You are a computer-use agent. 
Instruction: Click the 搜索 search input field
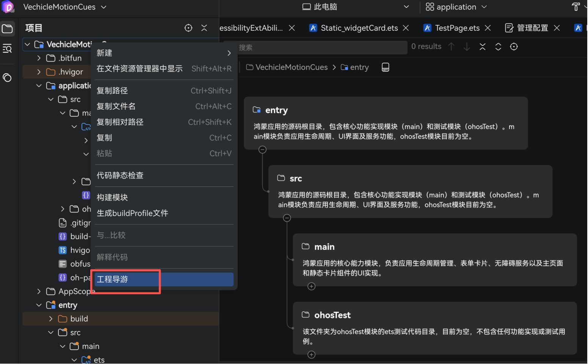[322, 47]
